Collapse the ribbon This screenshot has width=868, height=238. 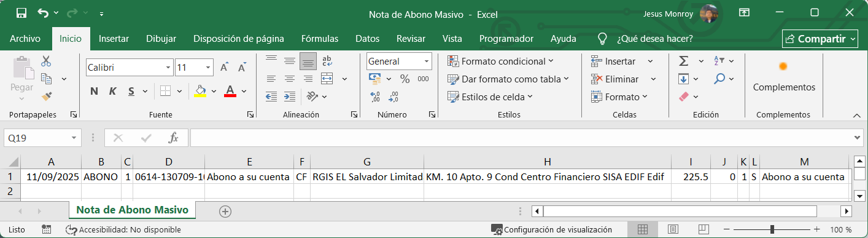[857, 115]
